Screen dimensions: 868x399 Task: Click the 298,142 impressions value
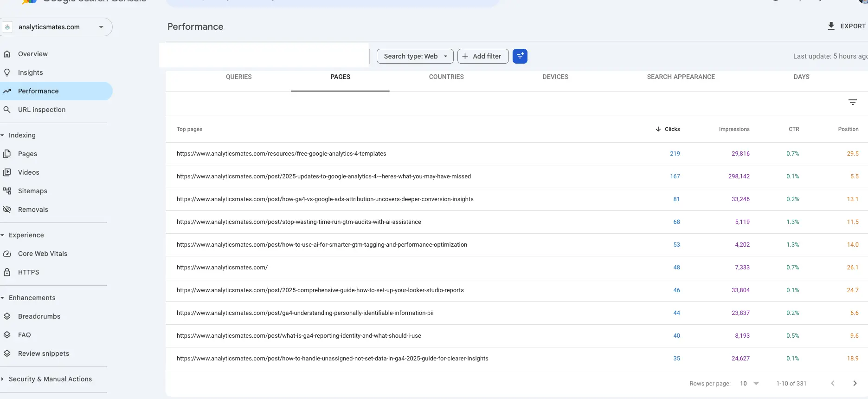tap(739, 177)
